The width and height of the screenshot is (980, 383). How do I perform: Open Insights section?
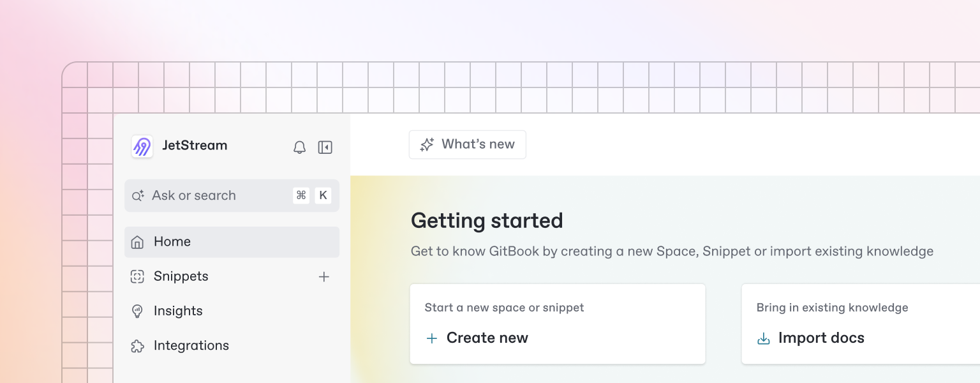click(x=178, y=311)
